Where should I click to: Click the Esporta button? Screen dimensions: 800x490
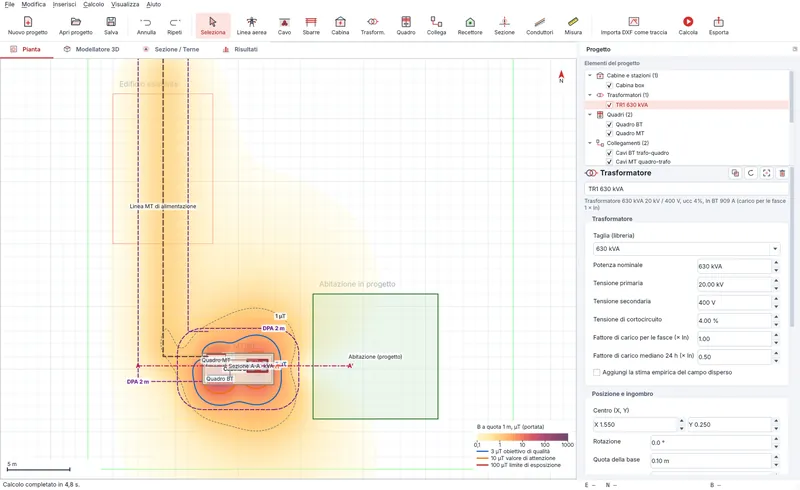pyautogui.click(x=718, y=26)
